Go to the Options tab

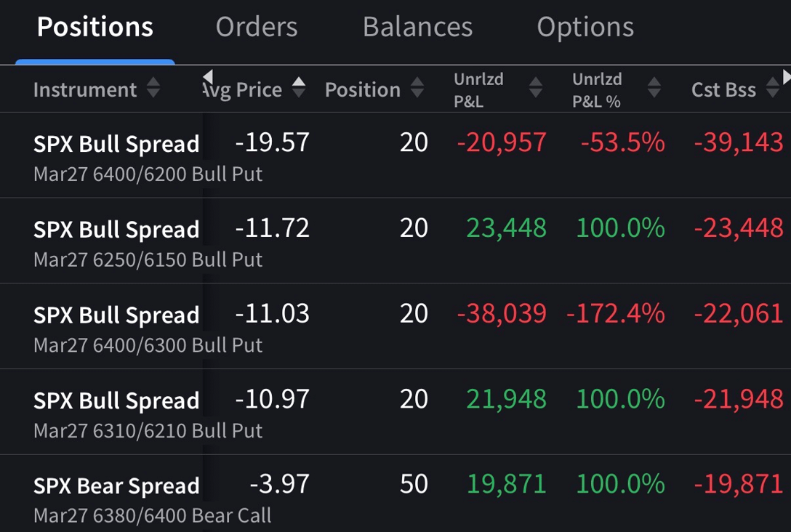[585, 28]
